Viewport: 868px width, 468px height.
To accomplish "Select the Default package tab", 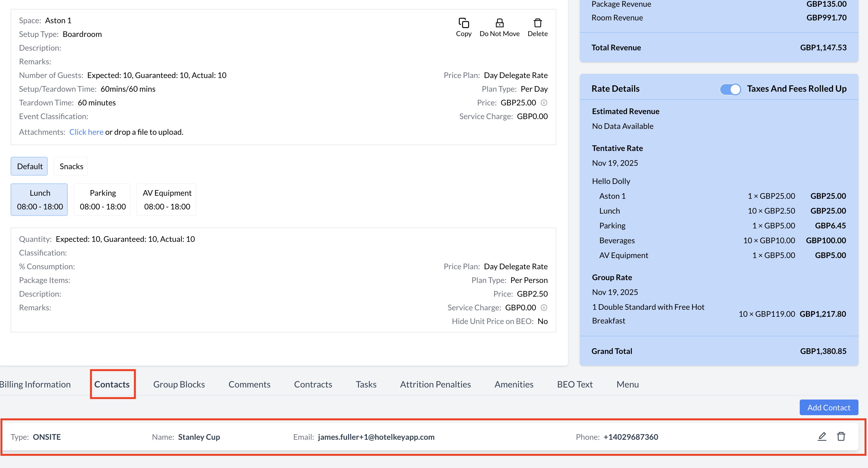I will 30,166.
